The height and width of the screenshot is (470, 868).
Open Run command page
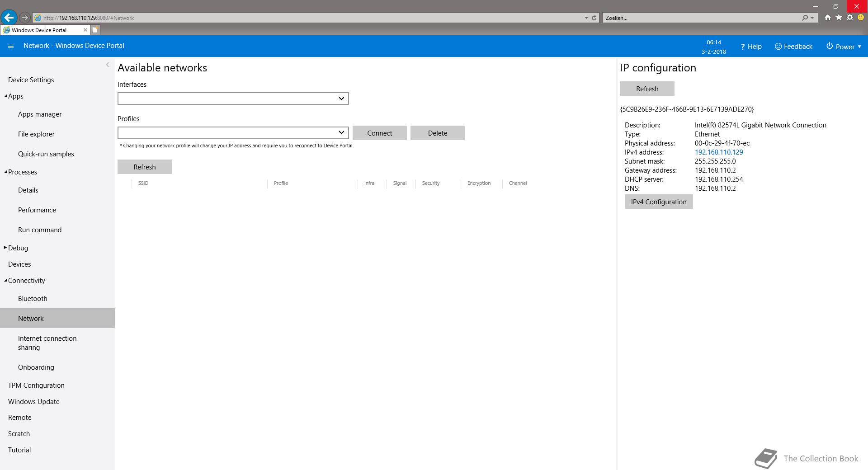point(40,230)
